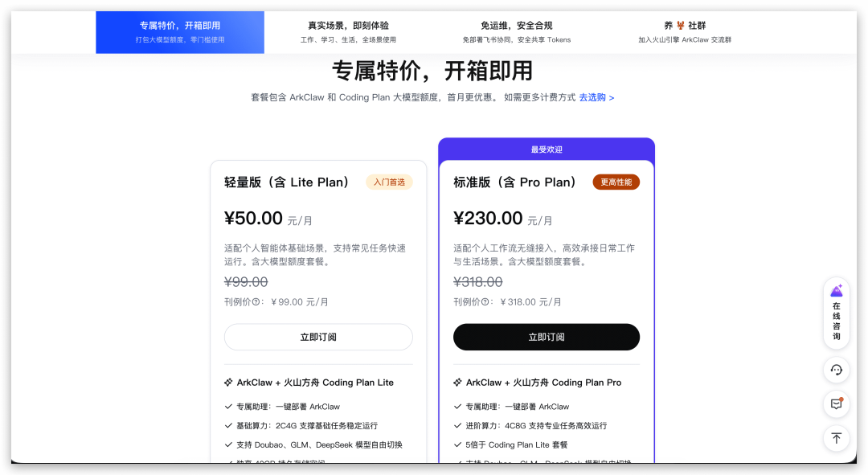Switch to the 真实场景，即刻体验 tab

pyautogui.click(x=348, y=32)
